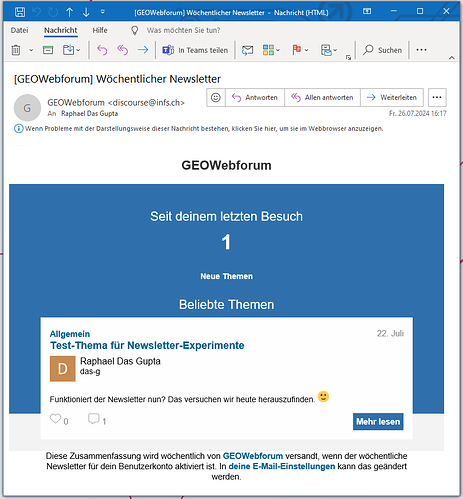Viewport: 463px width, 499px height.
Task: Open Quick Access Toolbar customize dropdown
Action: click(x=103, y=12)
